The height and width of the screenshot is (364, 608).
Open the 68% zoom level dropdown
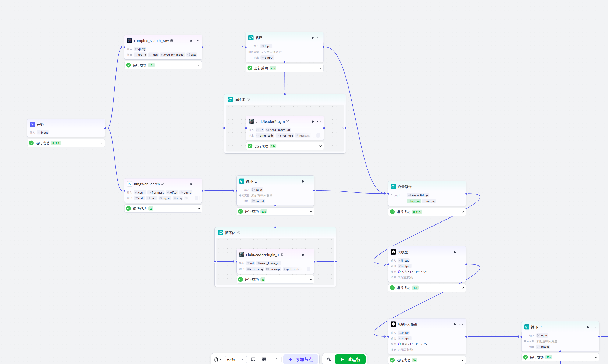pyautogui.click(x=236, y=360)
